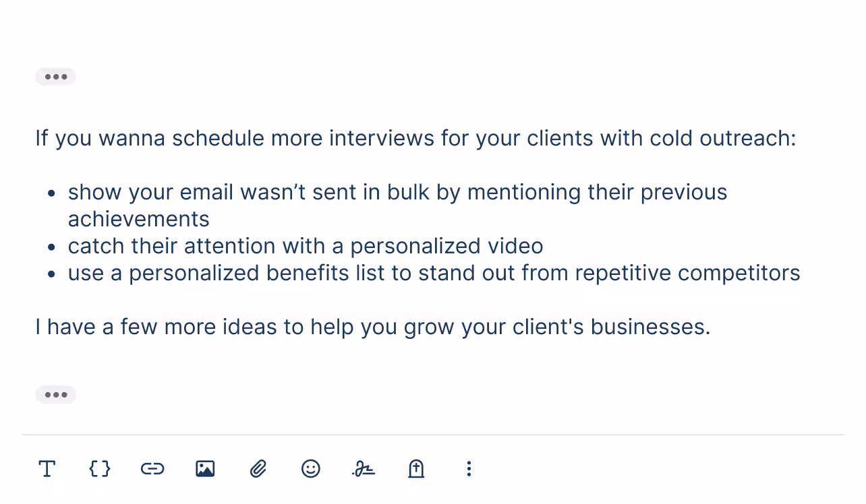Attach a file with the paperclip icon
This screenshot has height=504, width=866.
pyautogui.click(x=258, y=468)
